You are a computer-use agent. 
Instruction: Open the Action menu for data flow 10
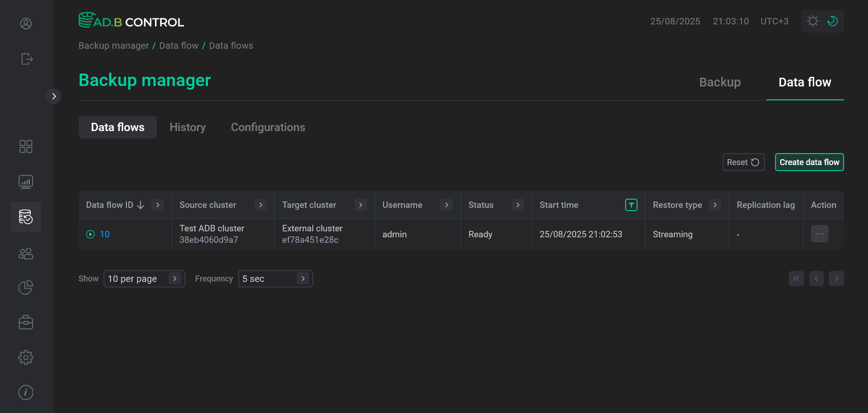pos(820,234)
